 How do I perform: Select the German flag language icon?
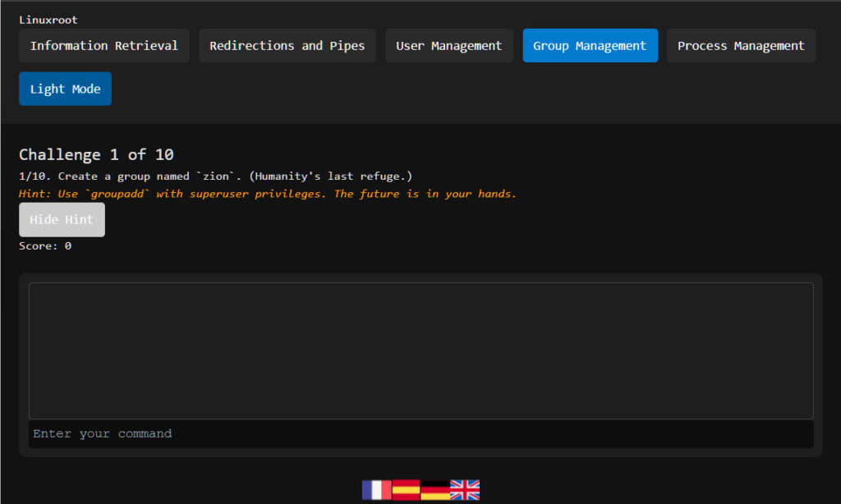coord(435,490)
